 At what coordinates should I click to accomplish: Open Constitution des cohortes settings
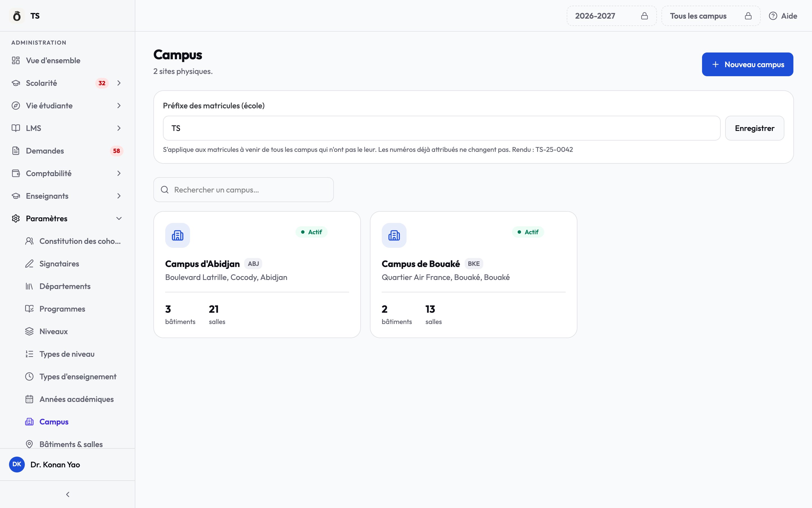click(73, 241)
